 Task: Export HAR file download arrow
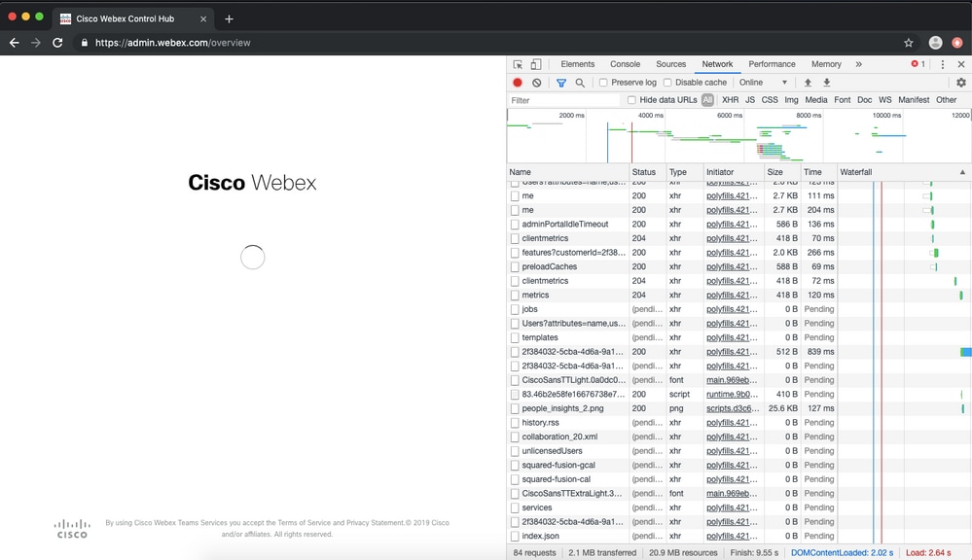point(826,83)
